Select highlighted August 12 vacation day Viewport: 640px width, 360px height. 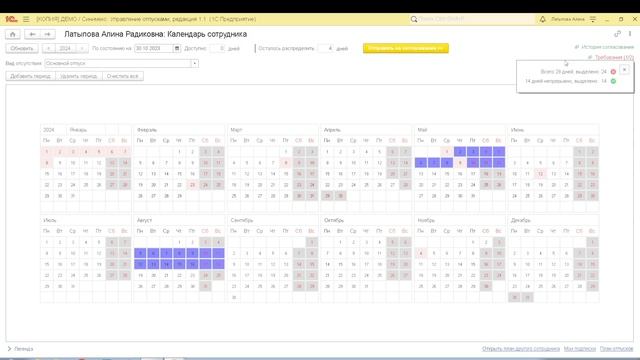[140, 264]
